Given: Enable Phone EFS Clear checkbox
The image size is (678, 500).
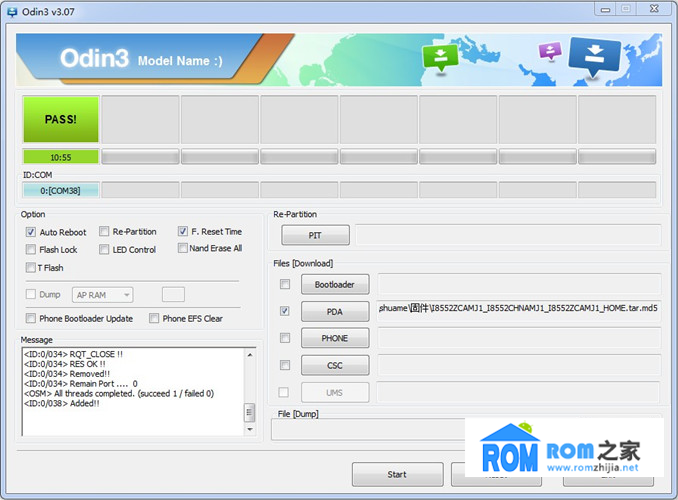Looking at the screenshot, I should coord(154,318).
